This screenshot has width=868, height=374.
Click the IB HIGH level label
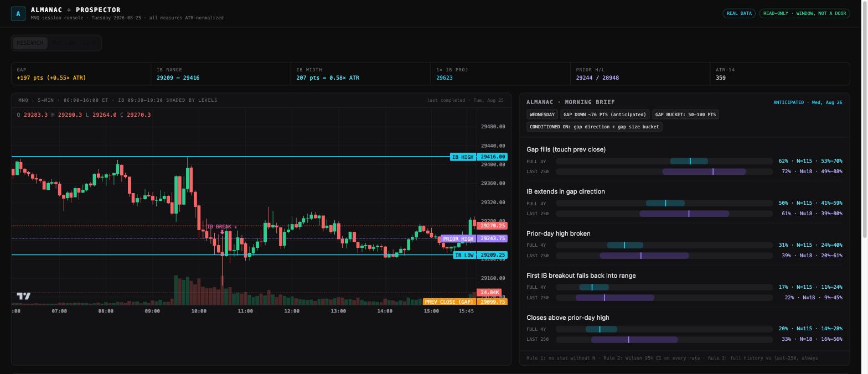pyautogui.click(x=463, y=157)
